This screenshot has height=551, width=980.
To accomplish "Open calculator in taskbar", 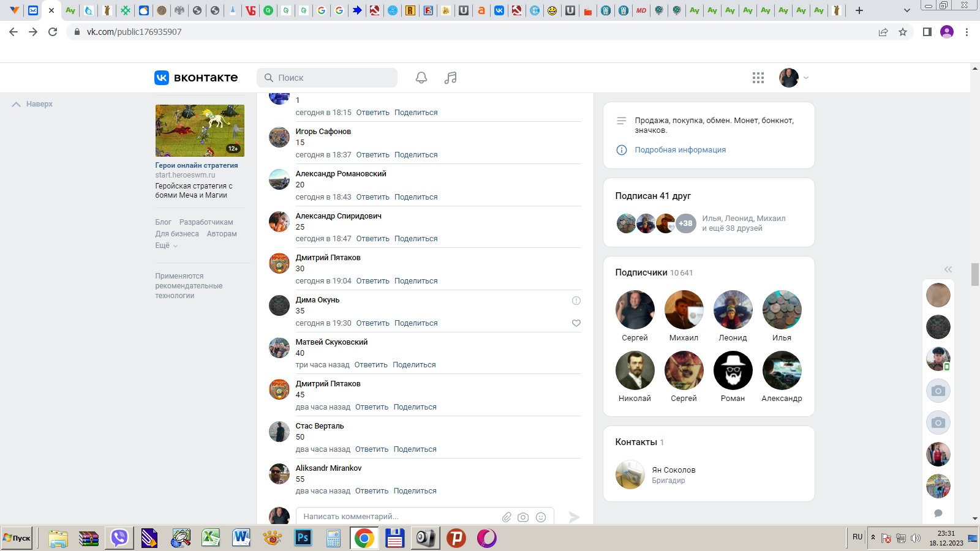I will [x=333, y=538].
